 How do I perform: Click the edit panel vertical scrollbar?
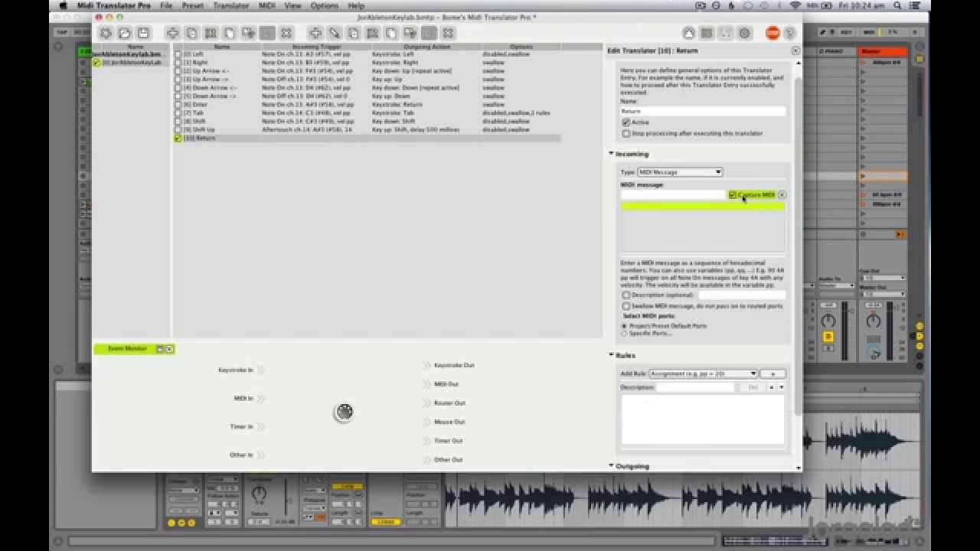pyautogui.click(x=799, y=245)
